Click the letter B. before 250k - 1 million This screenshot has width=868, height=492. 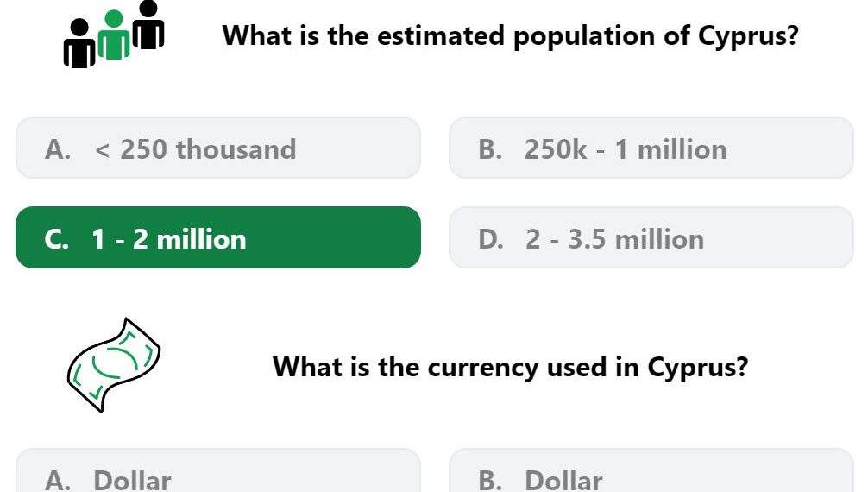coord(489,149)
